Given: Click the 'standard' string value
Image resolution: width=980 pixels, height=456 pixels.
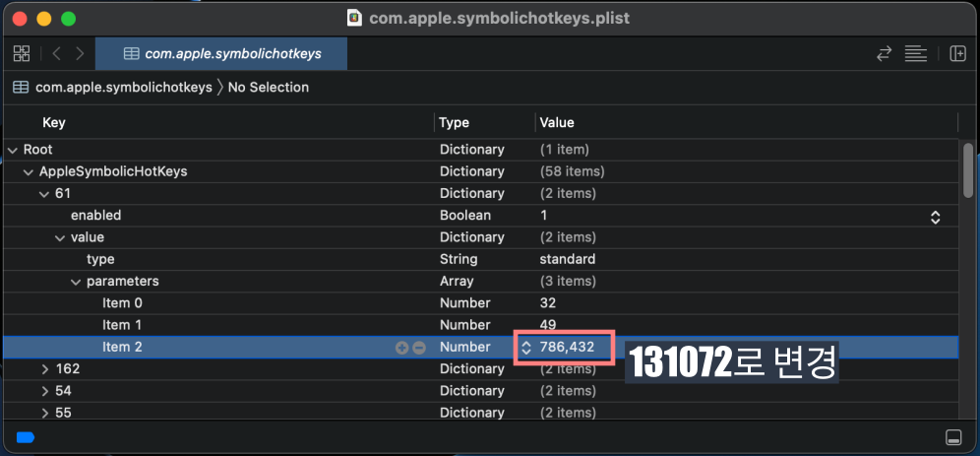Looking at the screenshot, I should [568, 259].
